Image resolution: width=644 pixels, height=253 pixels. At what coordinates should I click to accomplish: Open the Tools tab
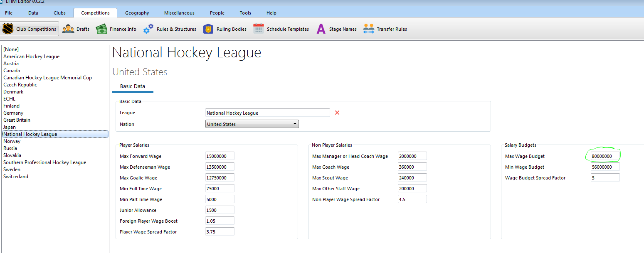click(x=245, y=13)
